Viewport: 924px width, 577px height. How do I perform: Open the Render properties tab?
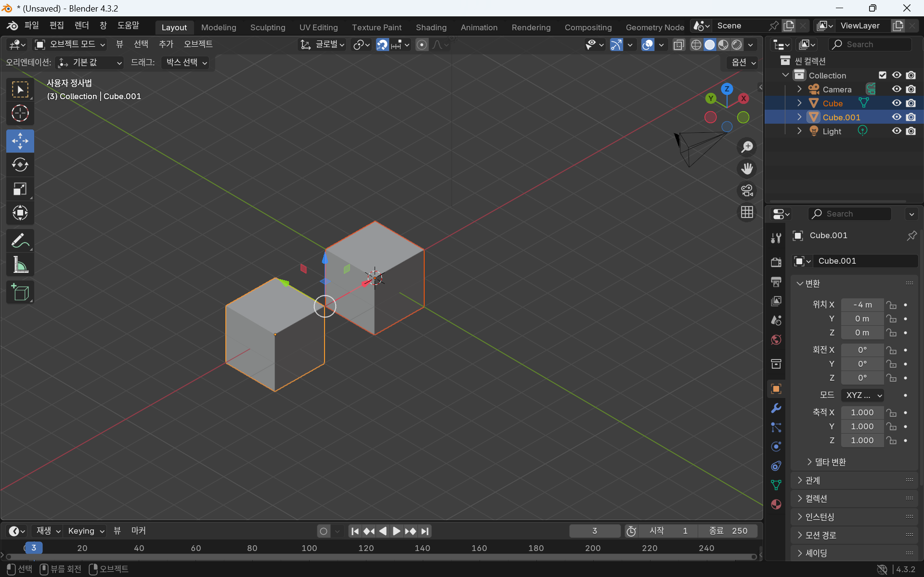coord(776,262)
